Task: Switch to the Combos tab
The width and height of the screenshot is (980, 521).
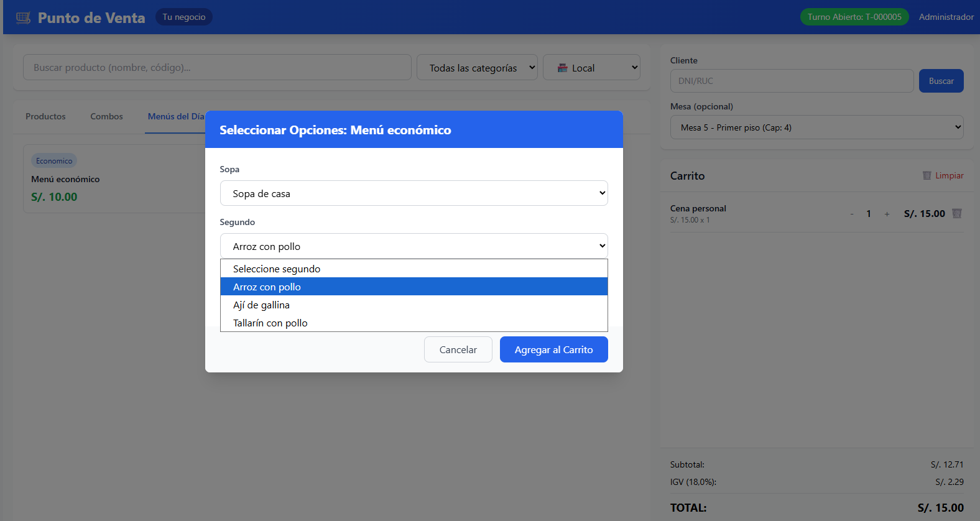Action: click(x=106, y=116)
